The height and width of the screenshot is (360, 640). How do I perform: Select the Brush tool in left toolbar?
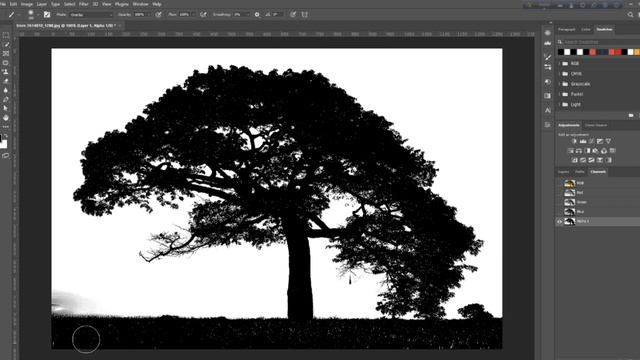(x=6, y=44)
